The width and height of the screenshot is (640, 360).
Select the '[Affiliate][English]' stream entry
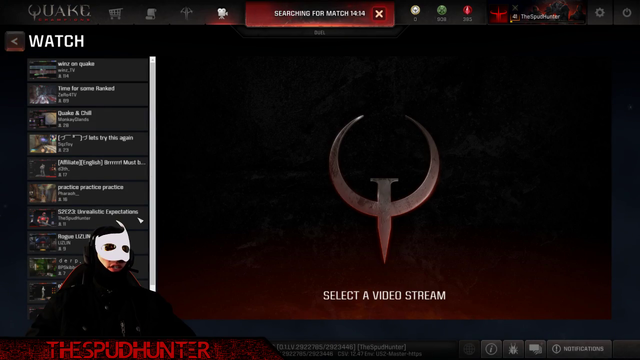(87, 168)
